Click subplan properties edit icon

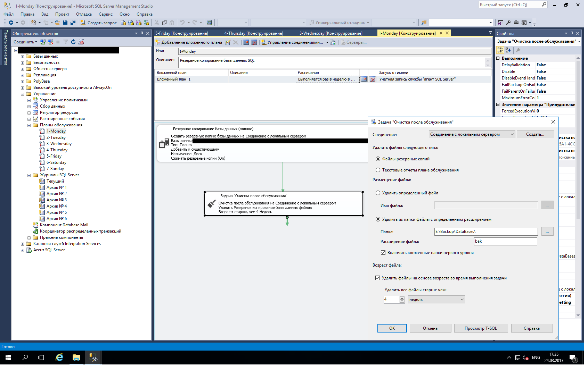pos(228,42)
